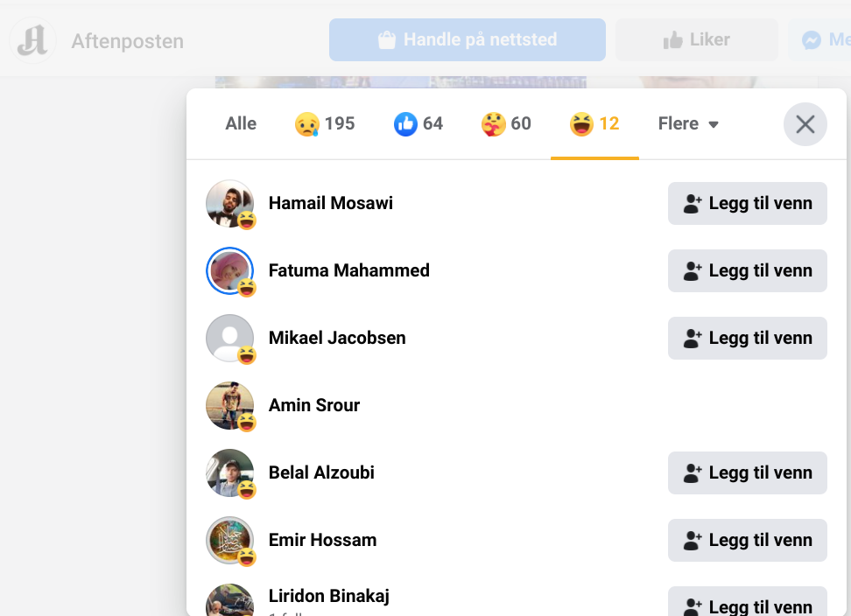Close the reactions dialog
The height and width of the screenshot is (616, 851).
point(805,124)
